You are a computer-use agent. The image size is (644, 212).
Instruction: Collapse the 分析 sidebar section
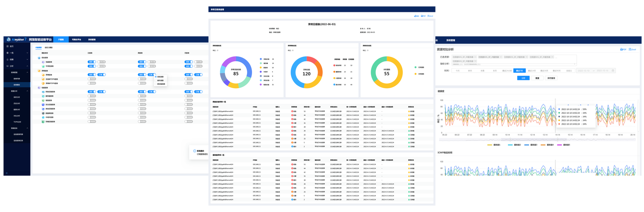point(28,66)
